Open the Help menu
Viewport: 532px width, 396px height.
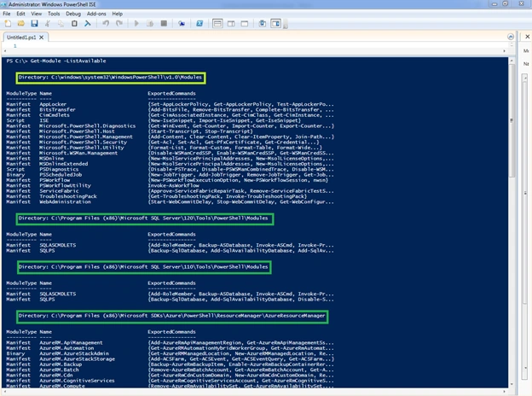click(x=118, y=14)
